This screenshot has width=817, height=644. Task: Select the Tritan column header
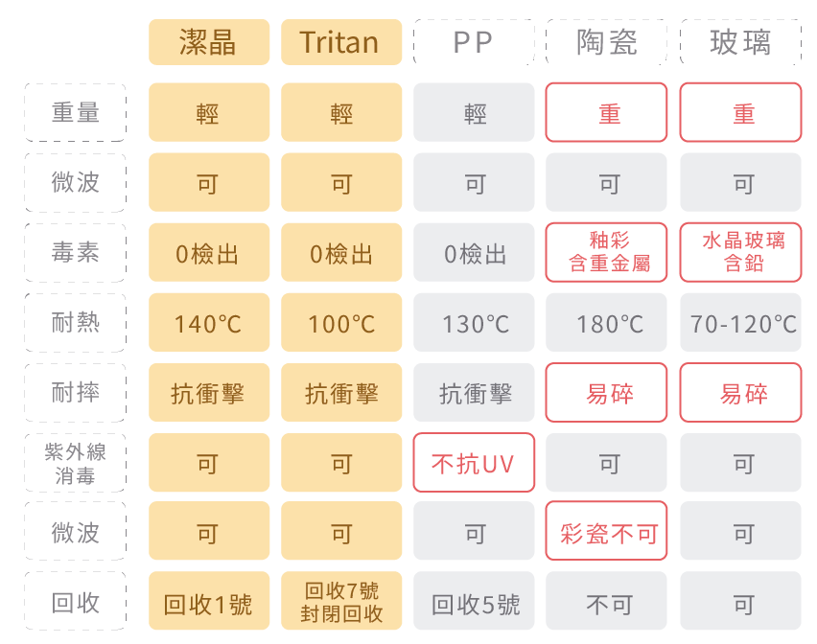pos(340,43)
